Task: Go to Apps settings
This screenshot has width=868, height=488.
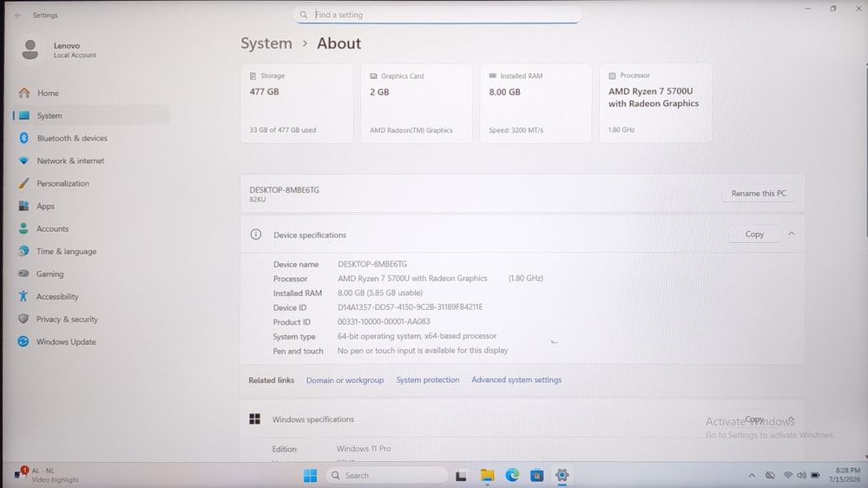Action: pyautogui.click(x=91, y=206)
